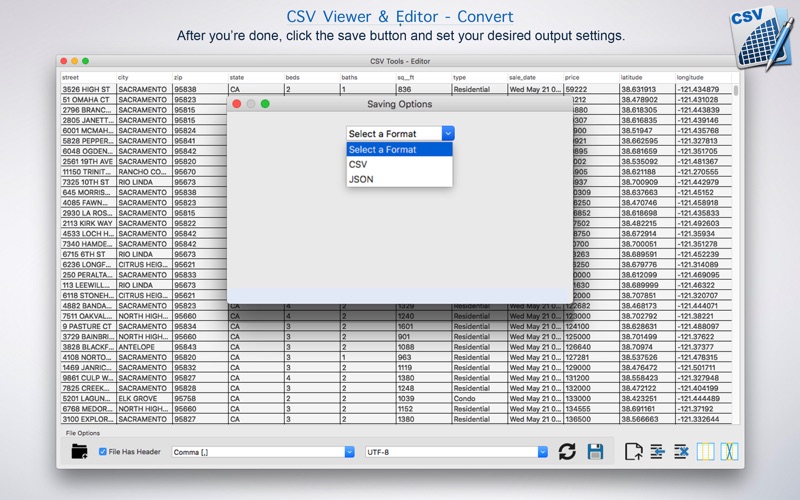Click the city column header

click(x=144, y=78)
